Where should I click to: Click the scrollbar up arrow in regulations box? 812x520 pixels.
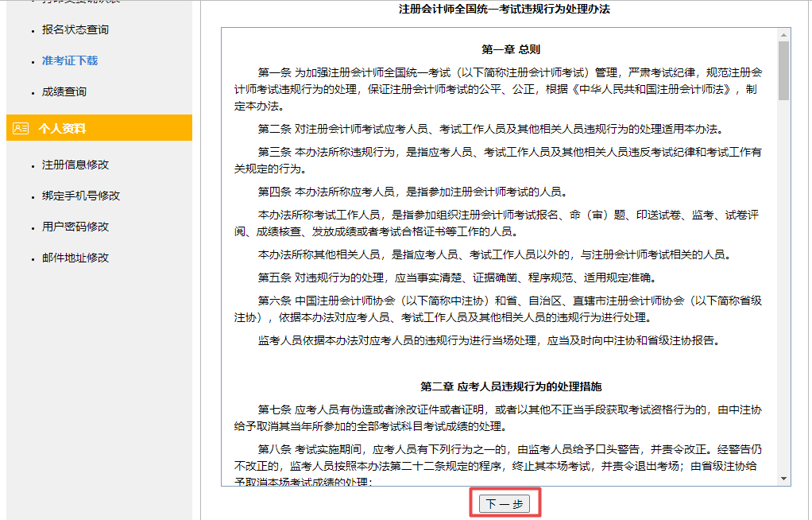783,35
